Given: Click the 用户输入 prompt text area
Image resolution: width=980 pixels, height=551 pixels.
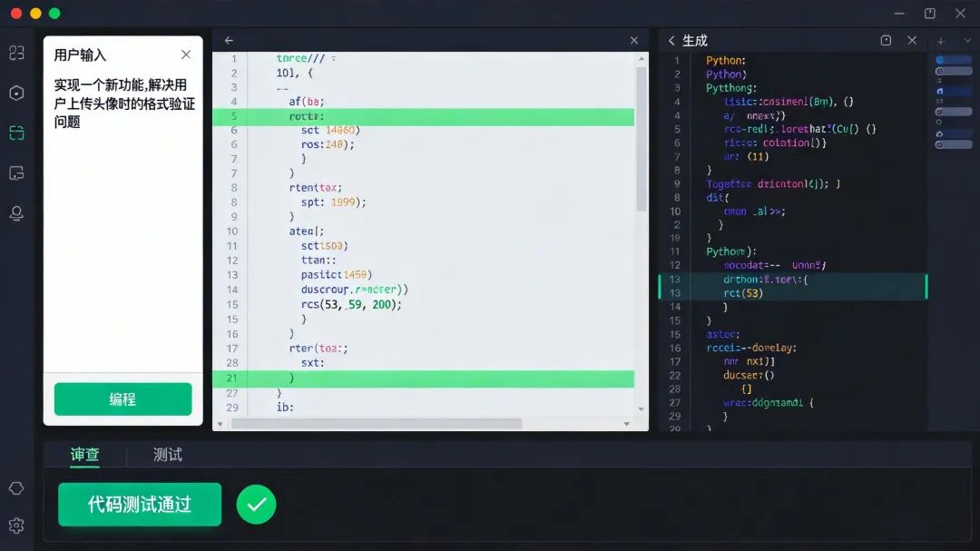Looking at the screenshot, I should pos(123,103).
